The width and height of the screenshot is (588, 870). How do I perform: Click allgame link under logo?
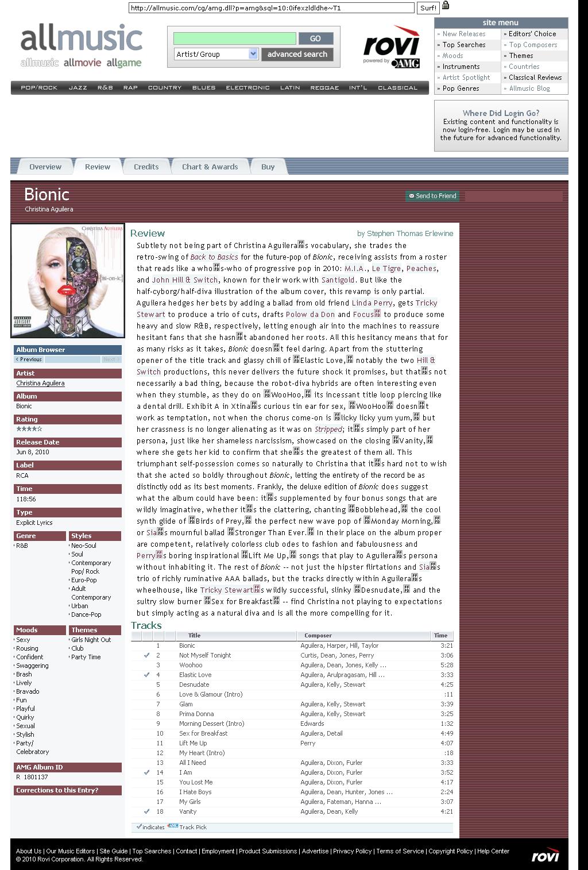(x=124, y=63)
